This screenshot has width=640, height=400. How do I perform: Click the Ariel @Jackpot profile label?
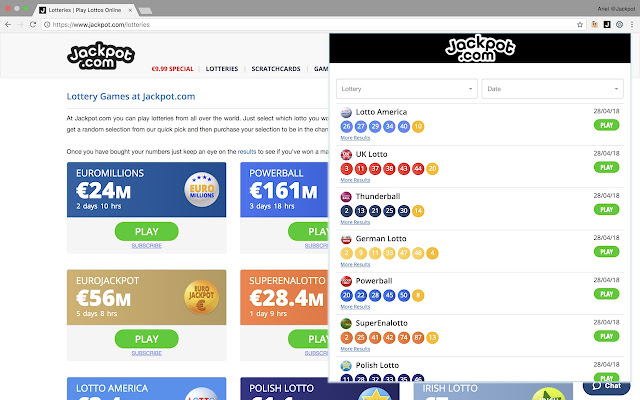(616, 9)
